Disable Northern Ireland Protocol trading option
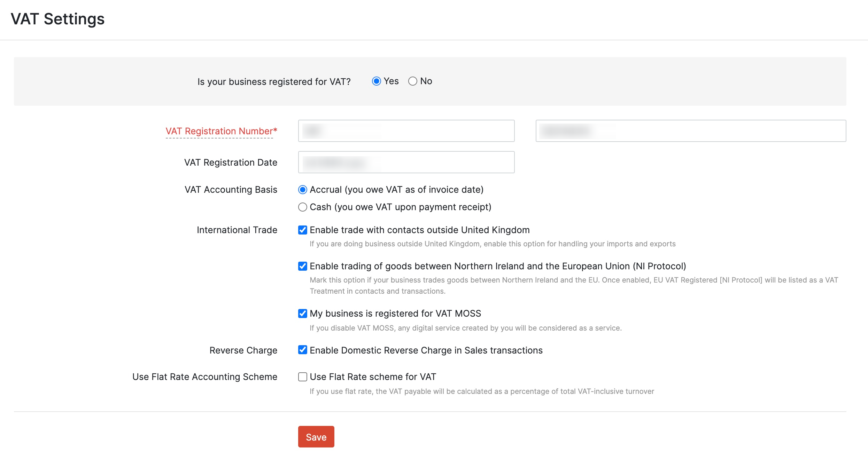This screenshot has height=476, width=868. 302,266
